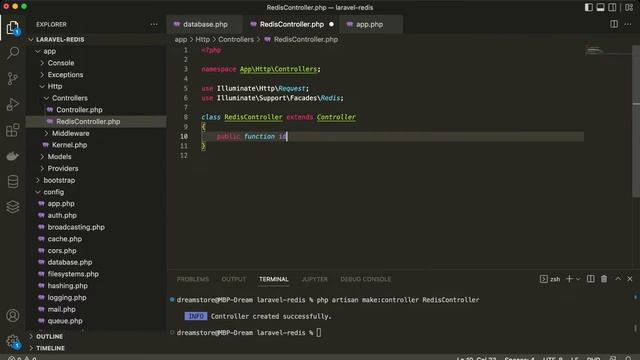Customize layout icon in title bar

pyautogui.click(x=629, y=7)
